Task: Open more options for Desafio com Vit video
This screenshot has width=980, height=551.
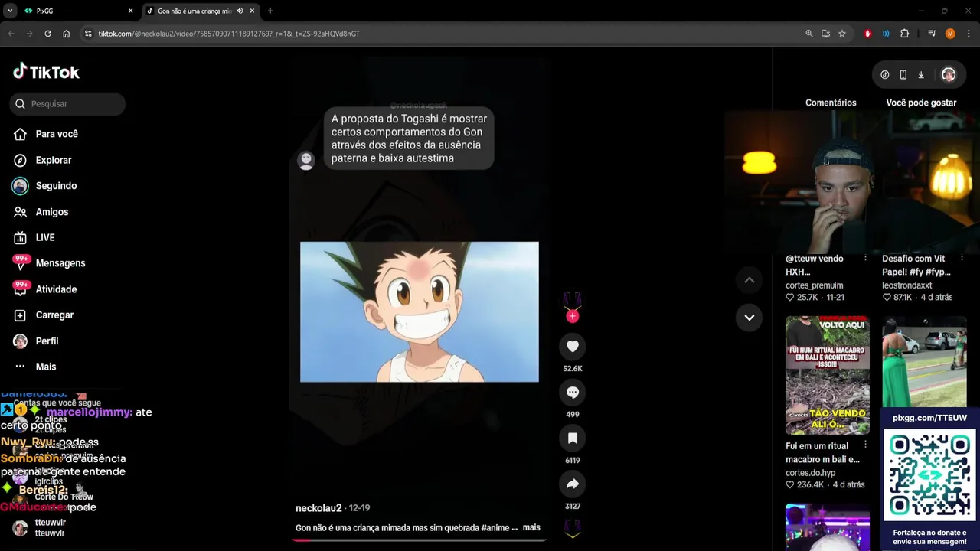Action: coord(962,259)
